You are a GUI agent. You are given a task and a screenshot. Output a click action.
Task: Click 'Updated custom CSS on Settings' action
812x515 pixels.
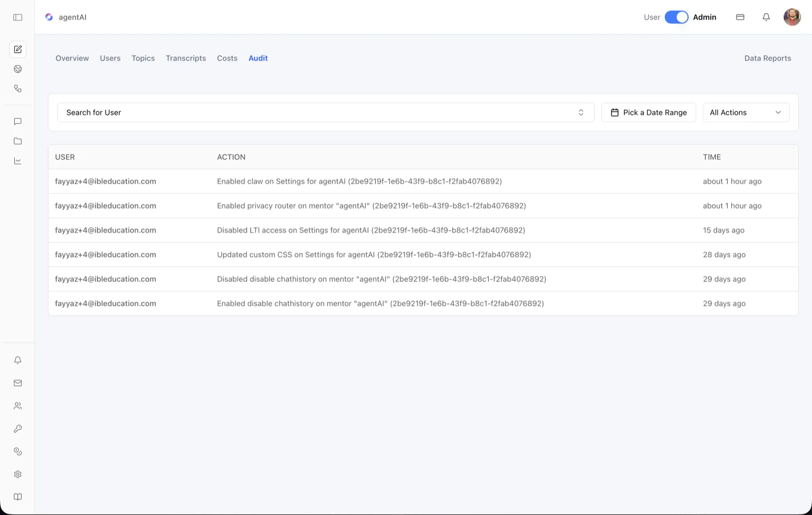(x=374, y=255)
